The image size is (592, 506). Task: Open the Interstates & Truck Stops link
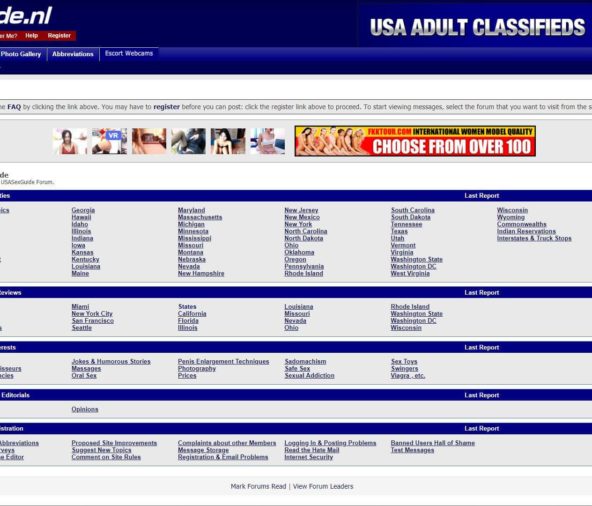click(534, 238)
